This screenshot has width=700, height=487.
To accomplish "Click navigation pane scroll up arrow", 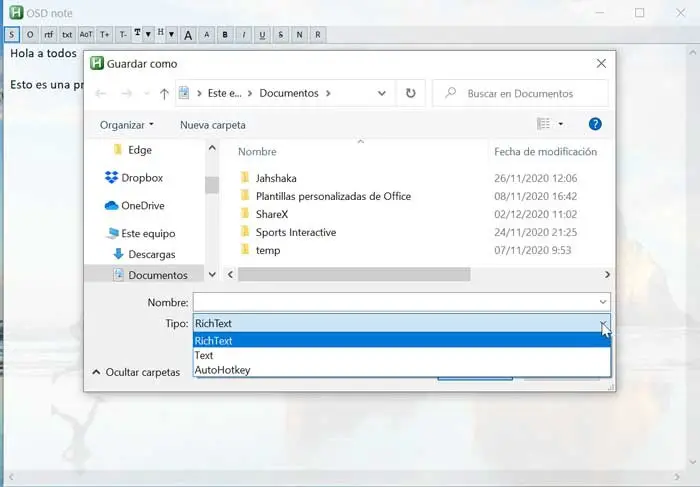I will (212, 148).
